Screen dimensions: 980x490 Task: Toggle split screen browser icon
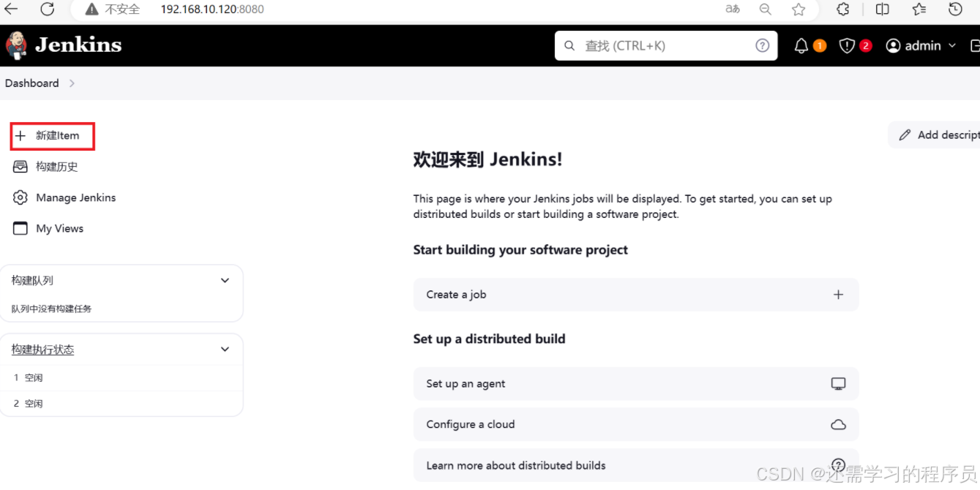point(883,10)
